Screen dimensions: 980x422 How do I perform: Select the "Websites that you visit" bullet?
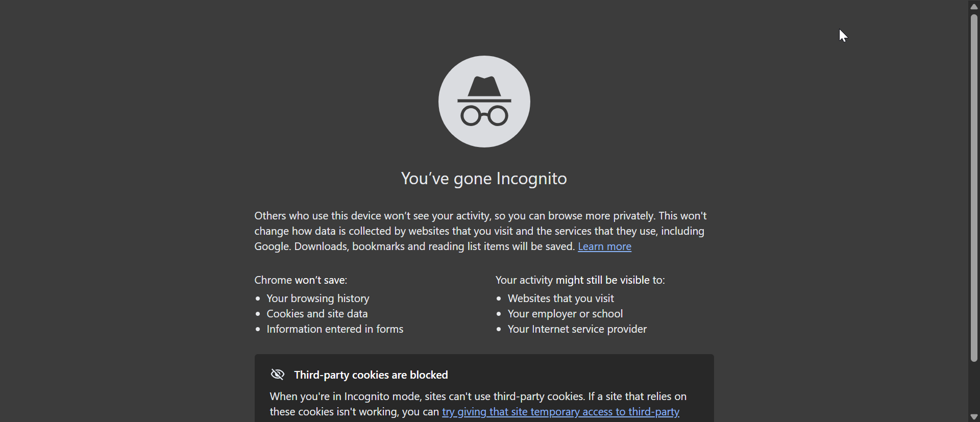point(560,299)
